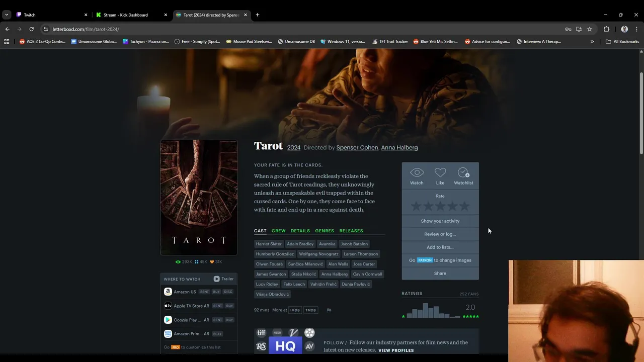Expand hidden bookmarks chevron
The width and height of the screenshot is (644, 362).
pos(592,42)
